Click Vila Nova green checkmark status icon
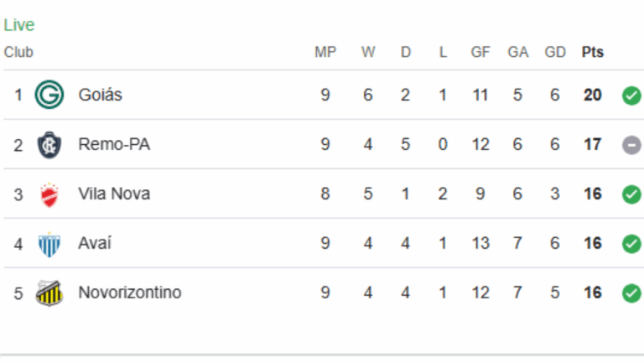 pyautogui.click(x=631, y=194)
